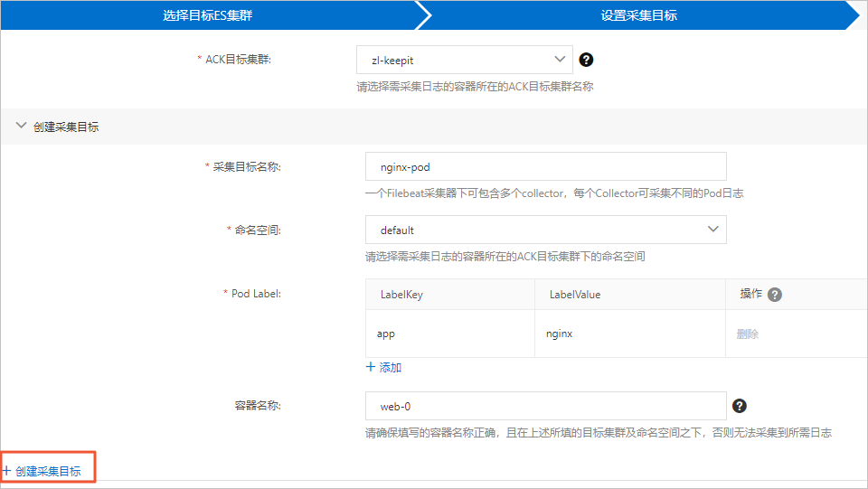Click into 采集目标名称 field with nginx-pod

coord(546,166)
